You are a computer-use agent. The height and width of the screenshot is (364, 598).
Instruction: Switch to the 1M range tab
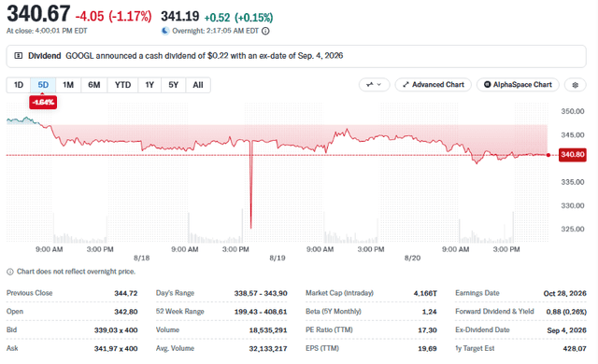pos(68,85)
